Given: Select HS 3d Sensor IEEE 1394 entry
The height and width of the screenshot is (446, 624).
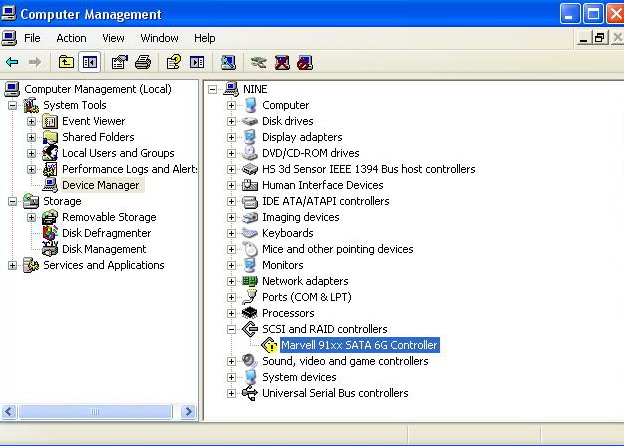Looking at the screenshot, I should [369, 169].
